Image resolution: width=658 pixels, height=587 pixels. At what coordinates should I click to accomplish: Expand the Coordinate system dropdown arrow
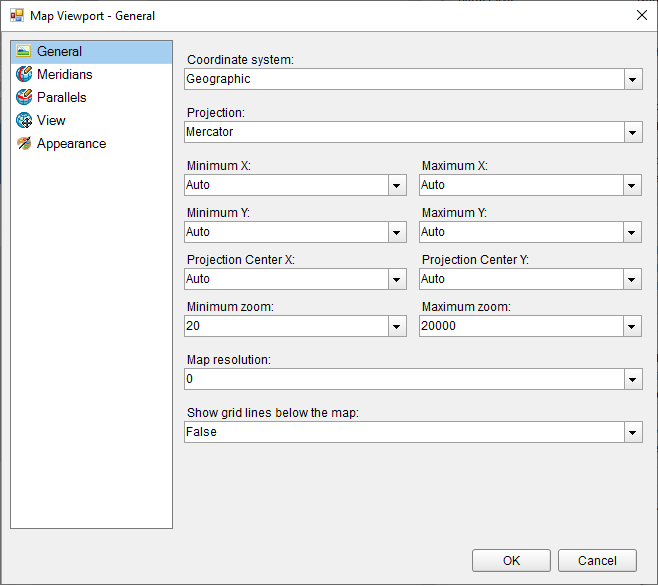633,79
